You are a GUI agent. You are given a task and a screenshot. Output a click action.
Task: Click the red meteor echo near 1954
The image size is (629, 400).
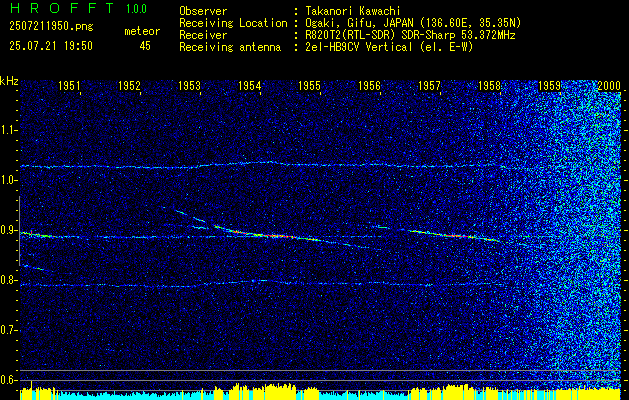pos(267,235)
